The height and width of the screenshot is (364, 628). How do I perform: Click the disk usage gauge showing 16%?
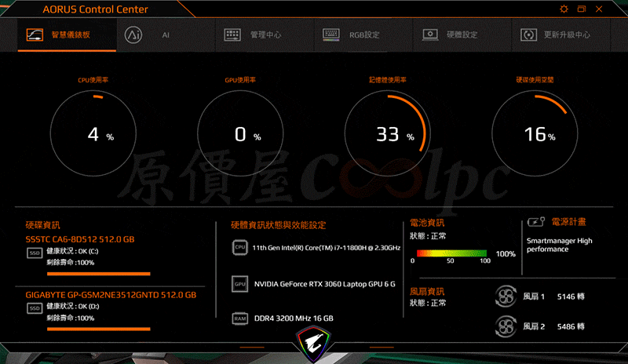(x=535, y=133)
